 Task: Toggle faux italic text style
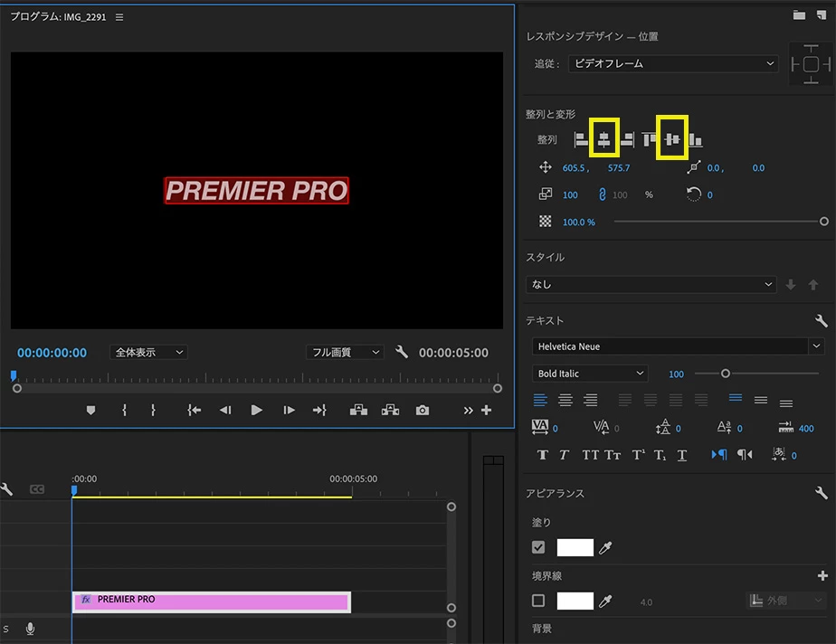564,455
